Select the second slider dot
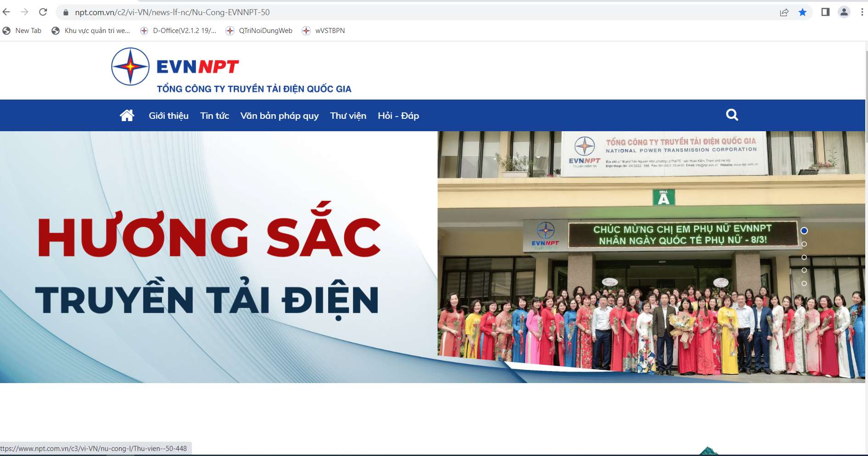 (x=804, y=244)
